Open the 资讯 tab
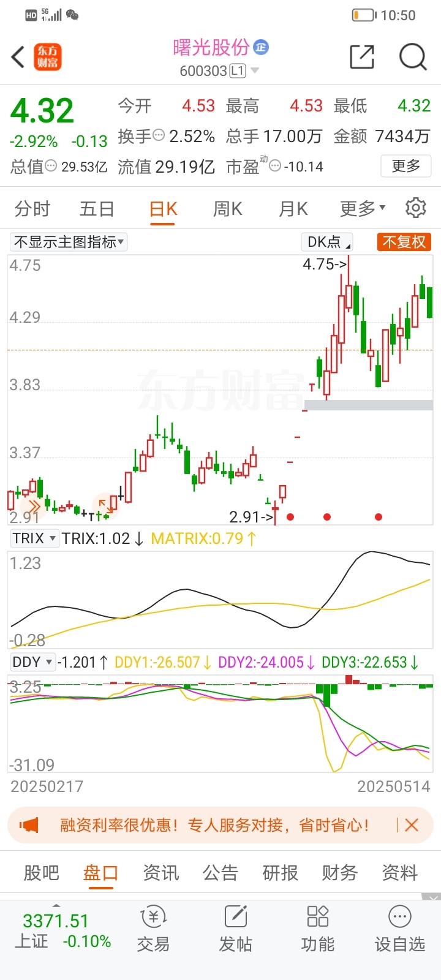The height and width of the screenshot is (980, 441). click(x=161, y=872)
